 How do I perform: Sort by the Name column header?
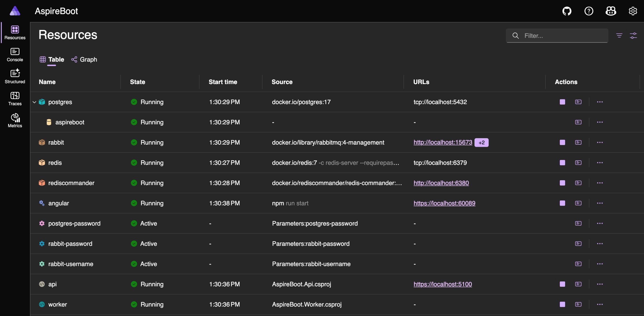pyautogui.click(x=47, y=82)
